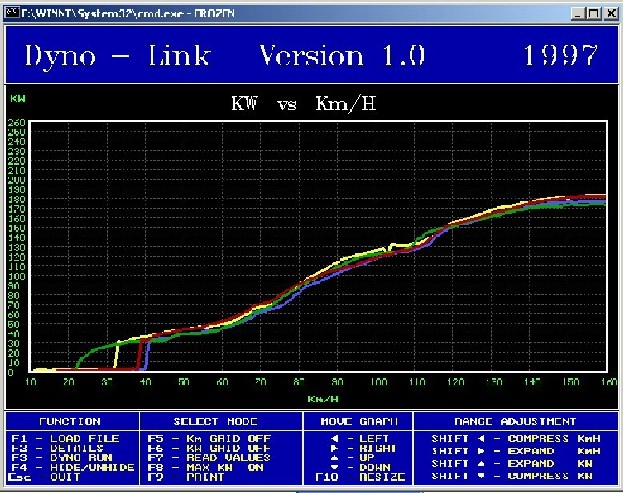The height and width of the screenshot is (493, 623).
Task: Click the 100 value on the KW axis
Action: point(16,276)
